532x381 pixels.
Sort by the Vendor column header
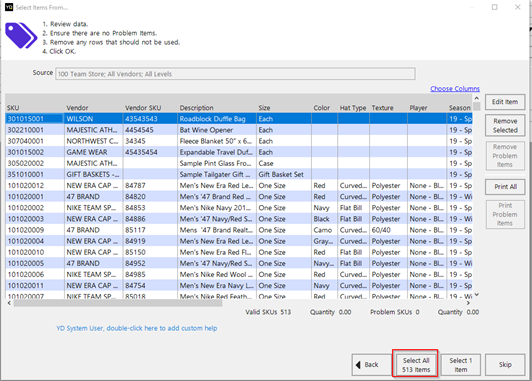93,108
